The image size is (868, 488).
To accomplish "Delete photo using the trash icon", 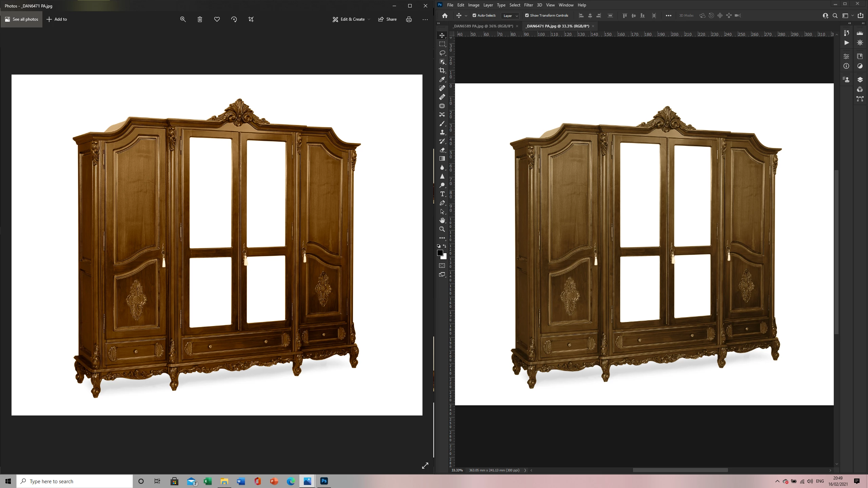I will click(200, 19).
